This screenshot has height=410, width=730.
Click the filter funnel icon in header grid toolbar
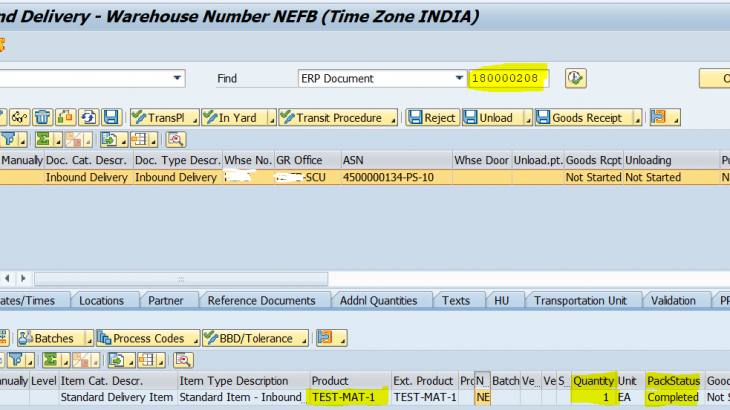pos(8,139)
